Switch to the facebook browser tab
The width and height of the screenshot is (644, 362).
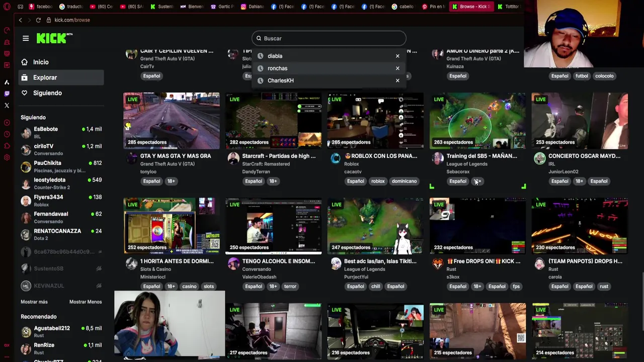pos(41,7)
